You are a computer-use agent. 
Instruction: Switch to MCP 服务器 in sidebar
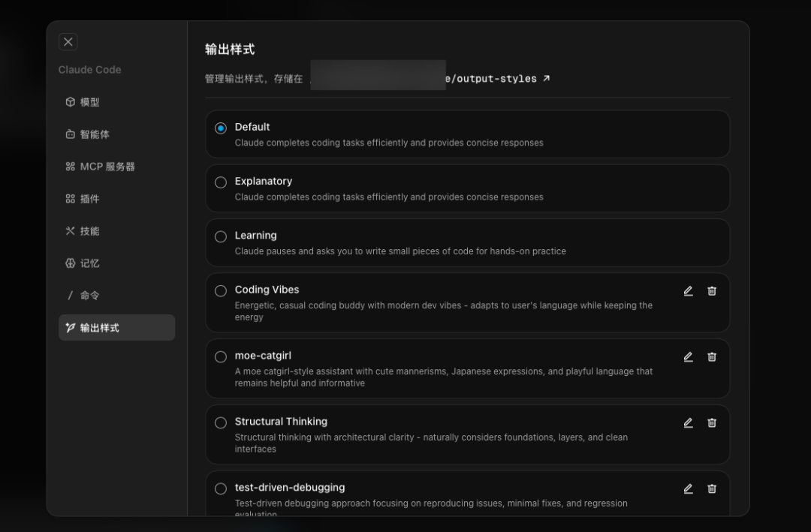click(x=107, y=167)
